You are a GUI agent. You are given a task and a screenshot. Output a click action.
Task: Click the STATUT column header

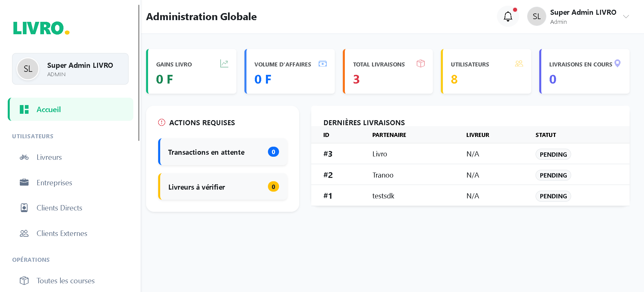click(546, 135)
